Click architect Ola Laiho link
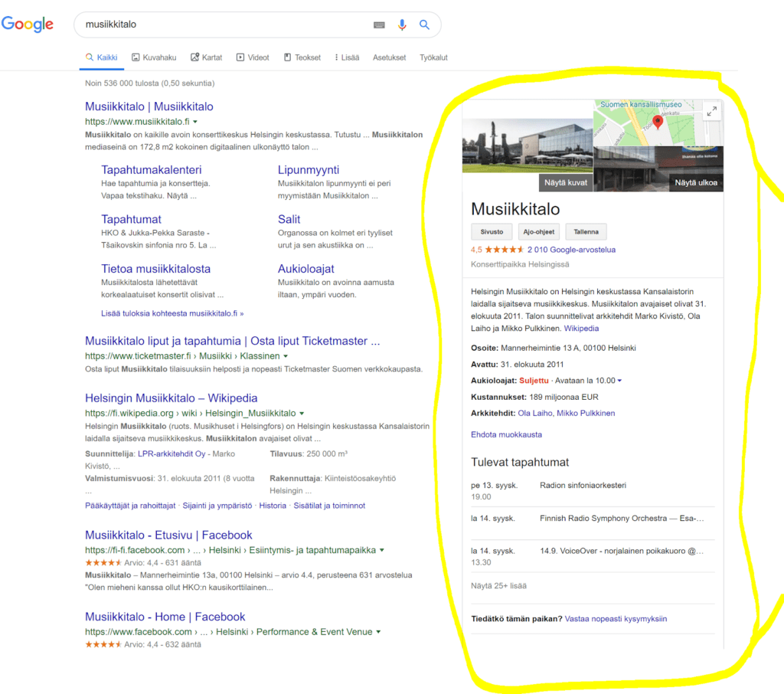 tap(535, 414)
